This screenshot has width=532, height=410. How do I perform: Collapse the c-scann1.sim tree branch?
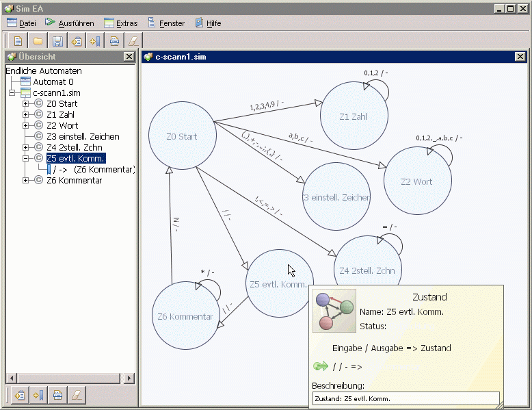pyautogui.click(x=12, y=93)
